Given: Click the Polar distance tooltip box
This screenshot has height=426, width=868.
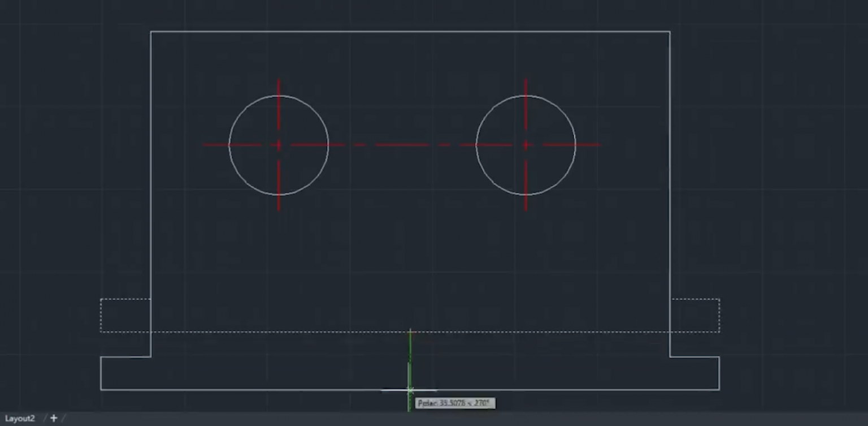Looking at the screenshot, I should point(455,403).
